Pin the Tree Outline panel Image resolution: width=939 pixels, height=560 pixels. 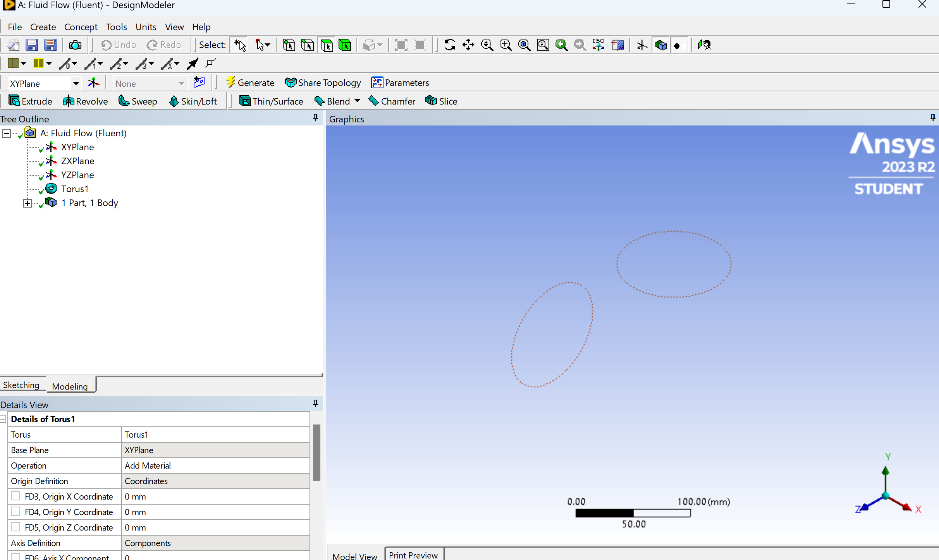tap(315, 118)
